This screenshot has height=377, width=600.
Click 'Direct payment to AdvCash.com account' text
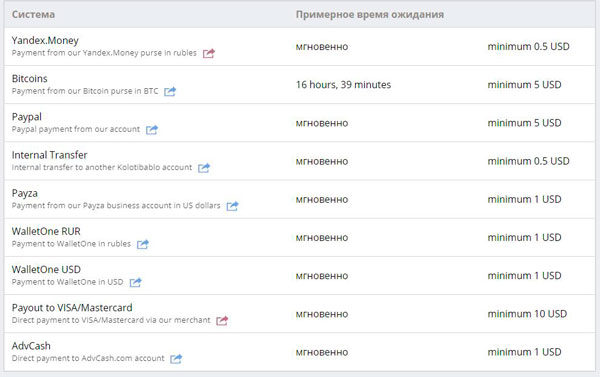[88, 358]
